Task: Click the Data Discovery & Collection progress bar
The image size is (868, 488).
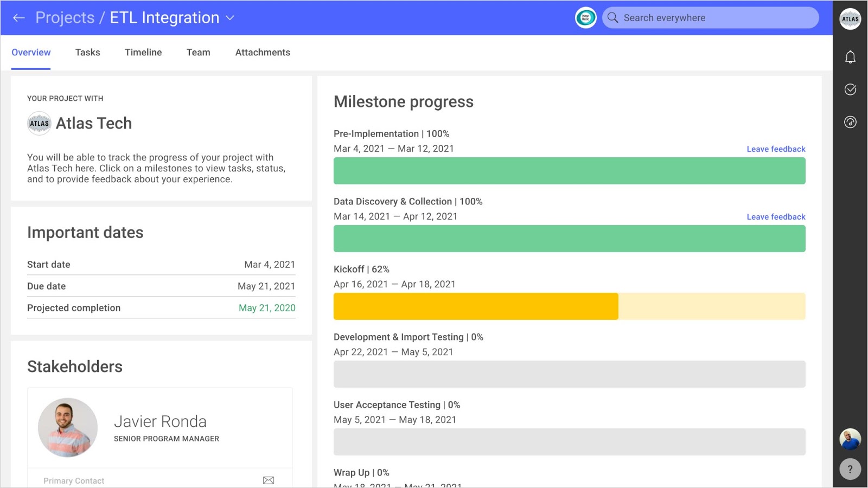Action: point(569,239)
